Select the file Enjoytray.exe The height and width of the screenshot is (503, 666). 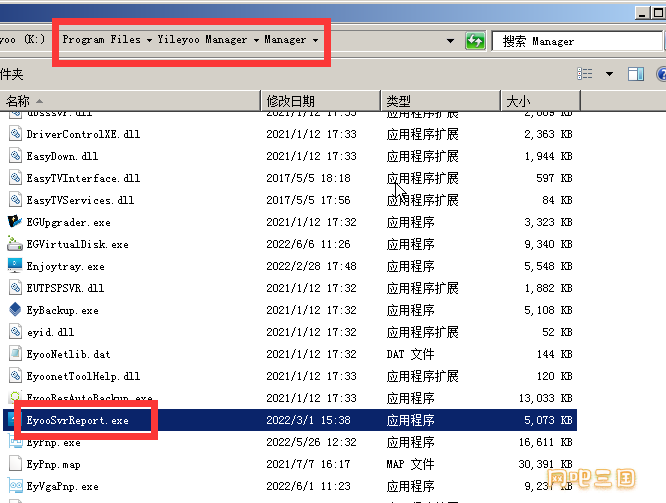click(x=65, y=266)
